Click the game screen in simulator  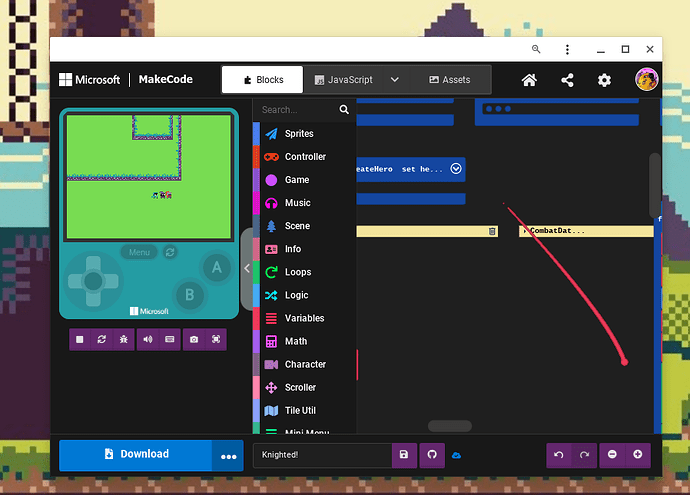149,176
